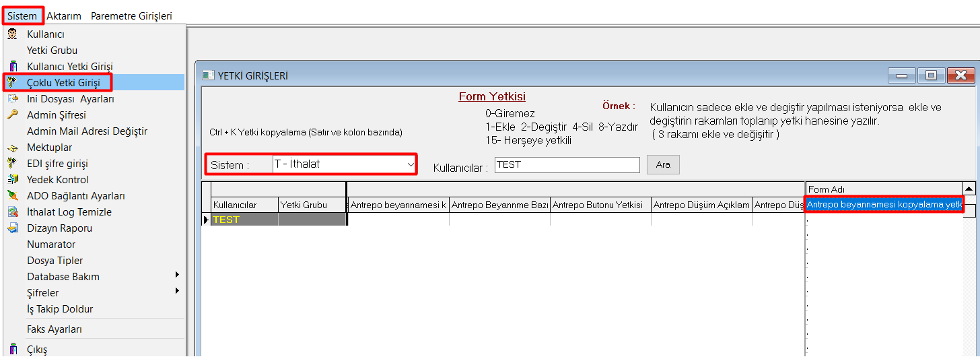Open the Paremetre Girişleri menu
This screenshot has width=980, height=361.
[131, 15]
